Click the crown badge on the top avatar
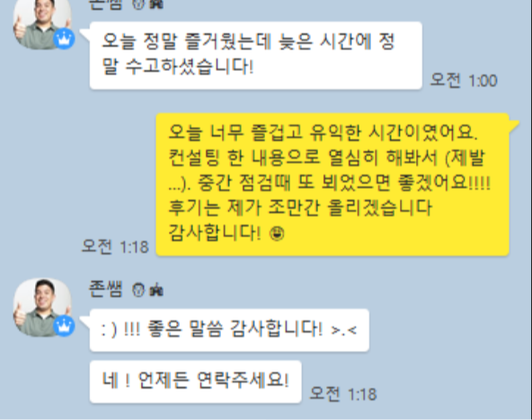Image resolution: width=532 pixels, height=420 pixels. click(64, 39)
